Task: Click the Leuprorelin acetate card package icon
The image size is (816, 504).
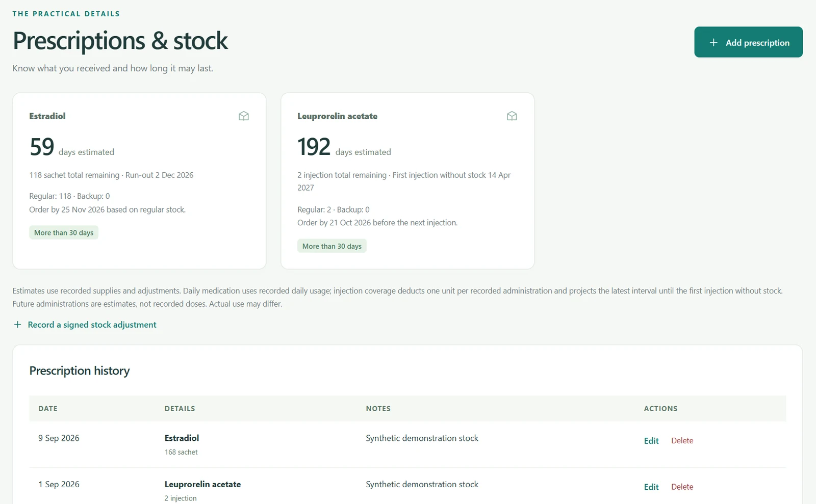Action: point(512,116)
